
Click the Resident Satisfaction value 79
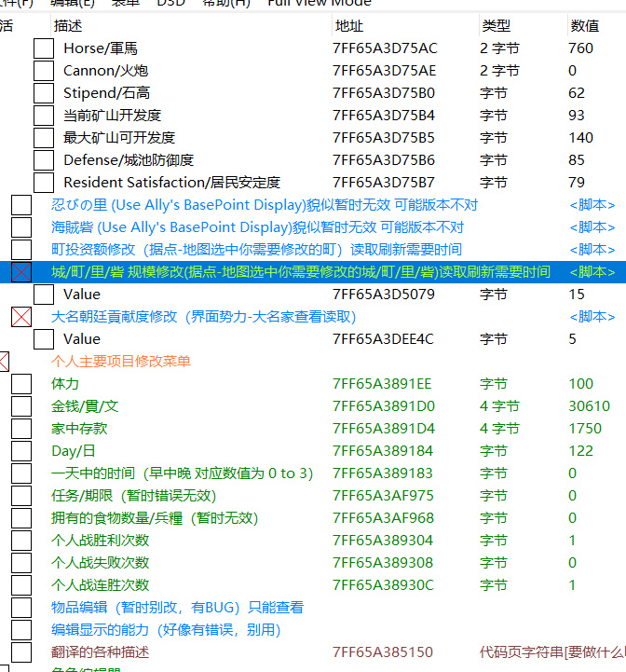pyautogui.click(x=577, y=183)
